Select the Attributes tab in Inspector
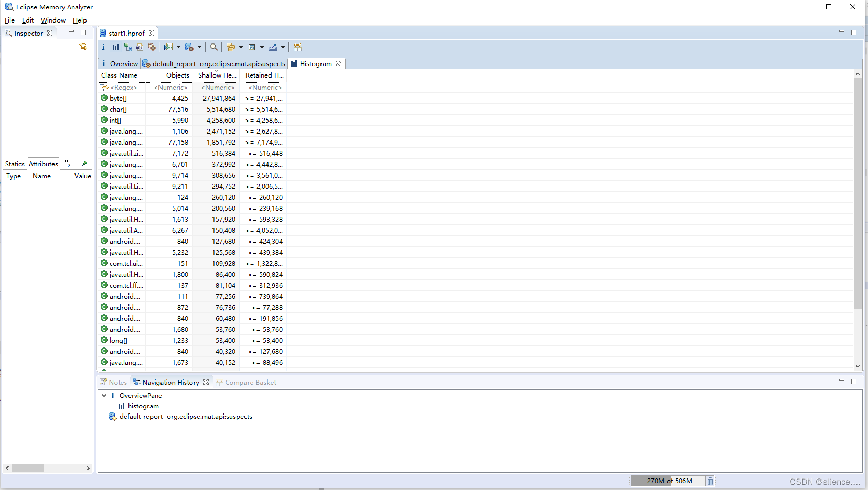The width and height of the screenshot is (868, 490). 44,164
